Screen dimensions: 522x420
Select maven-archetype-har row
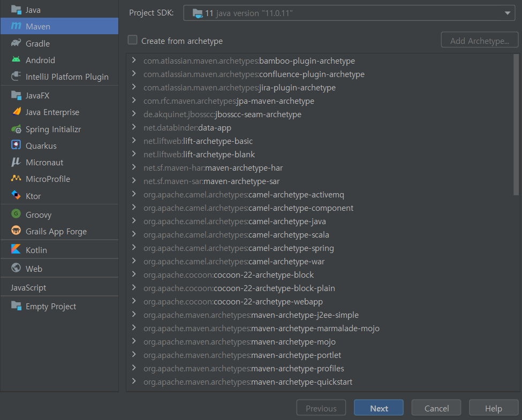click(320, 168)
